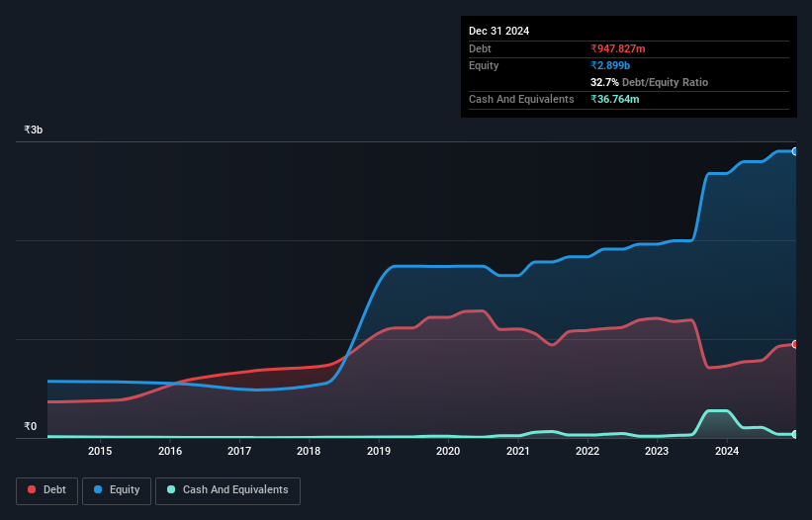
Task: Click the red Debt legend dot
Action: pyautogui.click(x=32, y=489)
